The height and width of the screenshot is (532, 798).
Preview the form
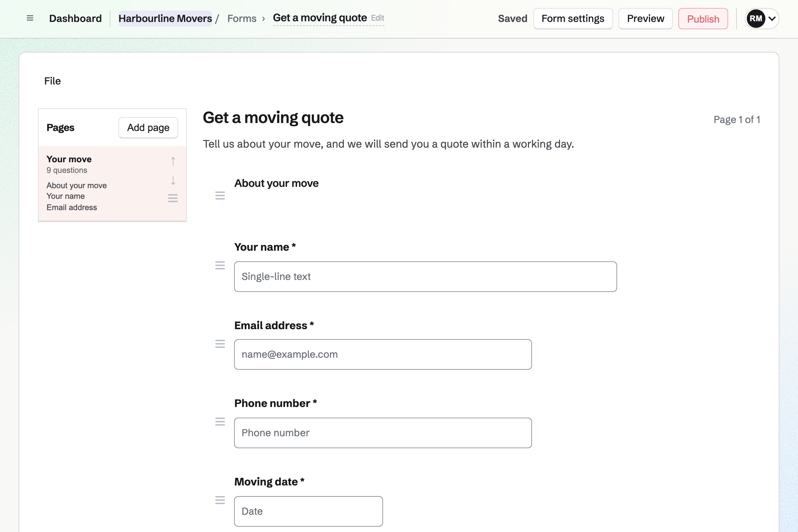[x=645, y=19]
